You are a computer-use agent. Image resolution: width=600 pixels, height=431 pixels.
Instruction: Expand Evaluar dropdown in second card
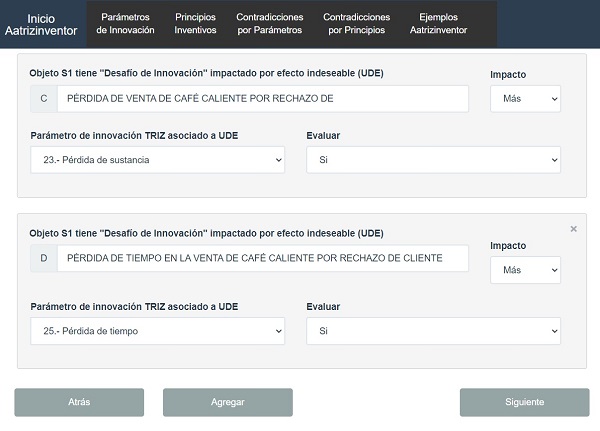(x=433, y=331)
